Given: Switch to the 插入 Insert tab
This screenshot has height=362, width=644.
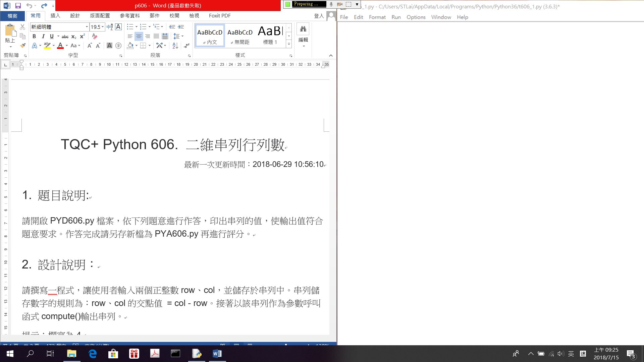Looking at the screenshot, I should click(x=55, y=16).
